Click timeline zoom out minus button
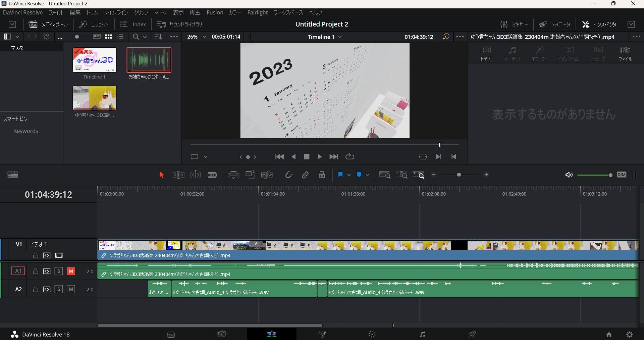The width and height of the screenshot is (644, 340). pyautogui.click(x=434, y=175)
